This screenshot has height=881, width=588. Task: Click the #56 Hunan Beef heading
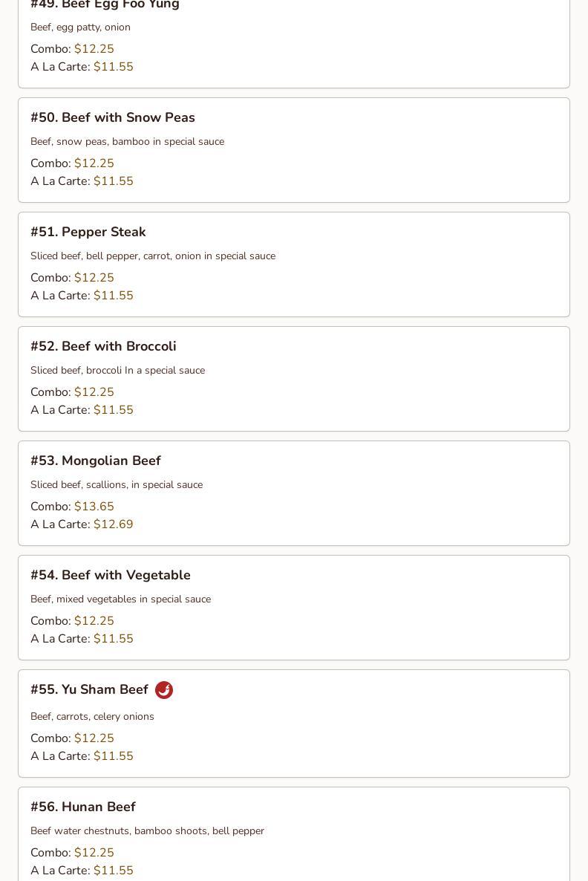[x=83, y=807]
